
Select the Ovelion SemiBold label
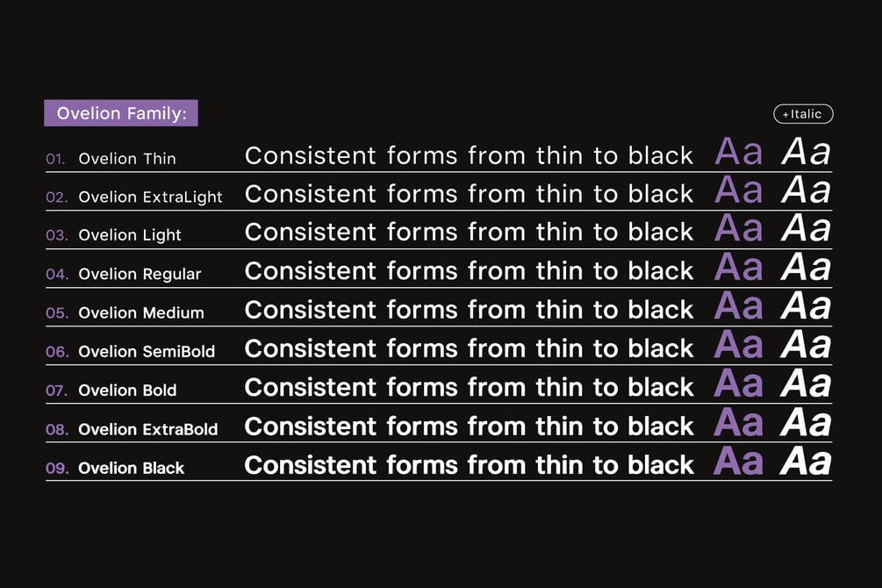tap(147, 351)
